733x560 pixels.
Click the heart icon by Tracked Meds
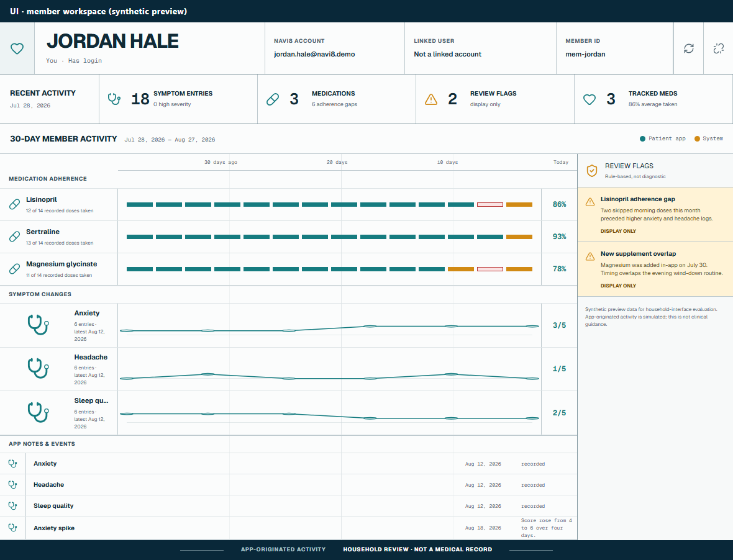pos(590,99)
